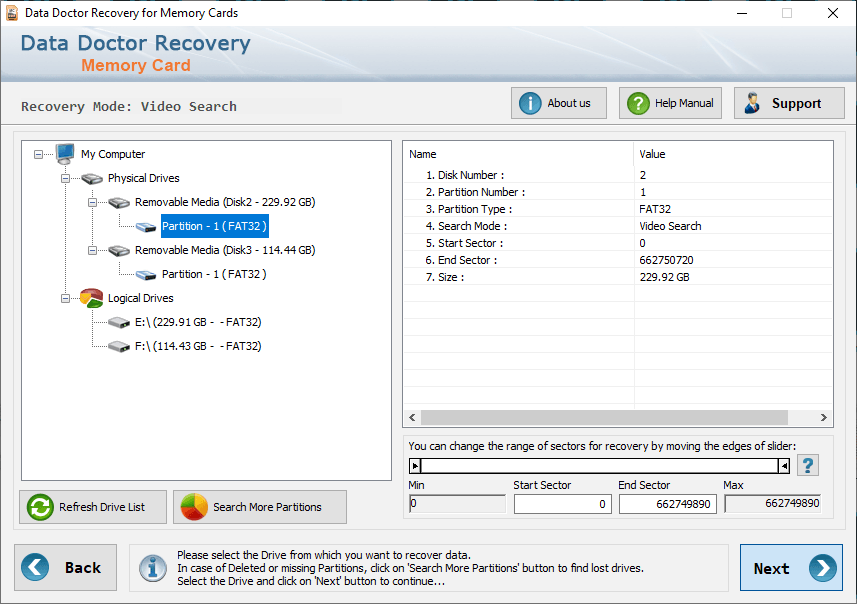Click the slider help question mark icon

point(807,466)
